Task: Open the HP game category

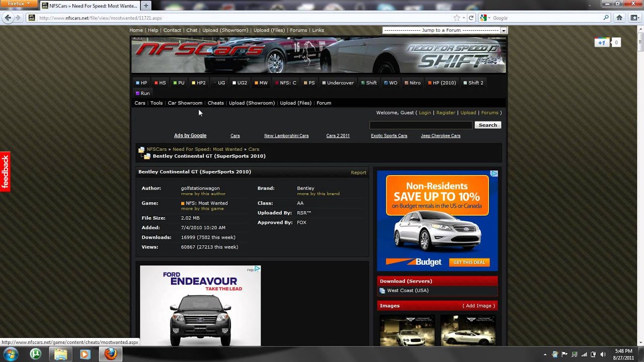Action: coord(141,83)
